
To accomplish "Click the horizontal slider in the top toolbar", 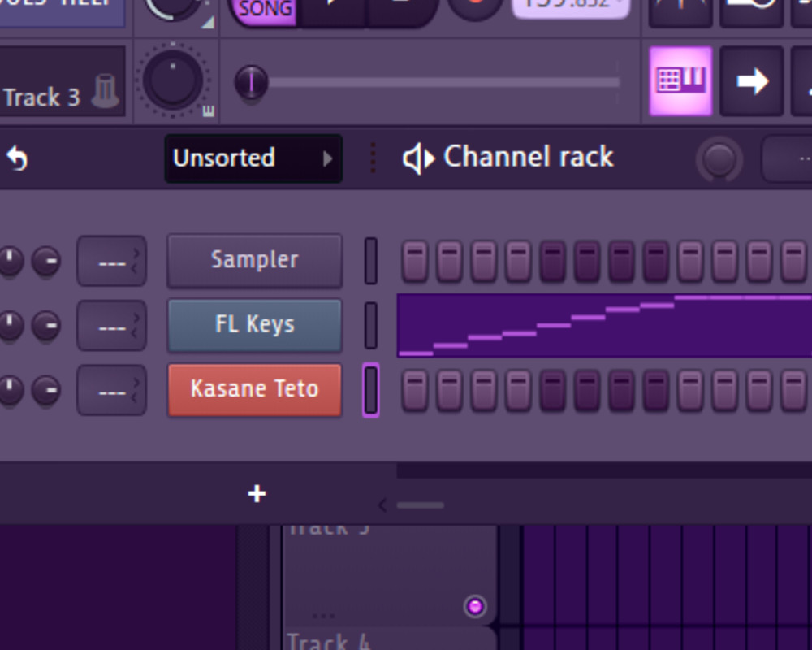I will 252,80.
